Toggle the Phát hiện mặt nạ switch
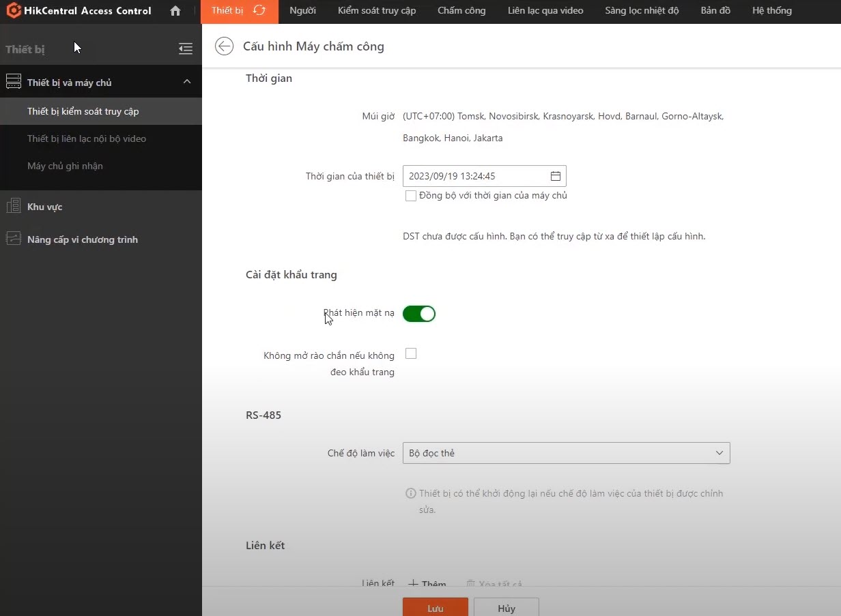The width and height of the screenshot is (841, 616). tap(418, 314)
